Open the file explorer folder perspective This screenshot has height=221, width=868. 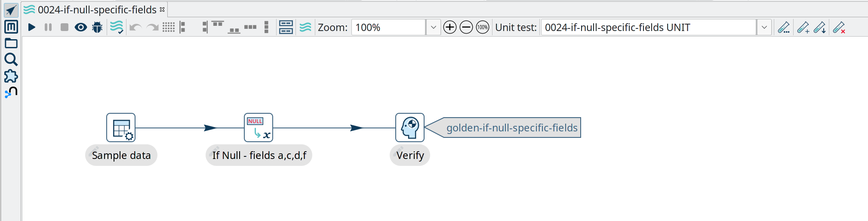click(x=11, y=43)
